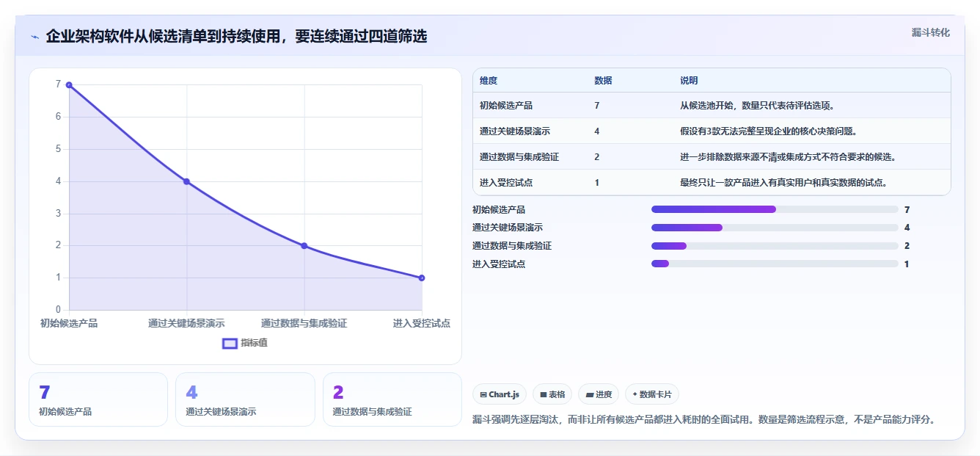The height and width of the screenshot is (456, 980).
Task: Click the 数据 table column header
Action: (603, 81)
